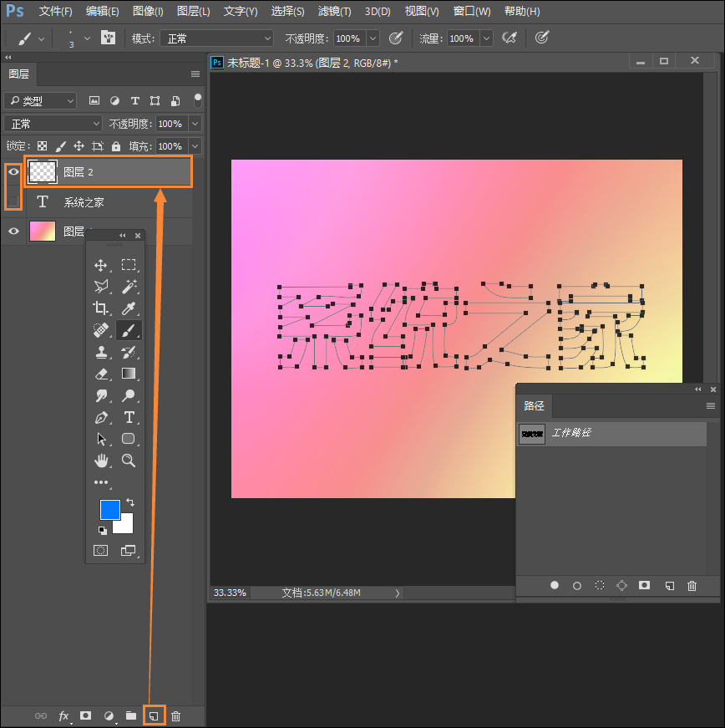
Task: Select the Magic Wand tool
Action: click(x=129, y=287)
